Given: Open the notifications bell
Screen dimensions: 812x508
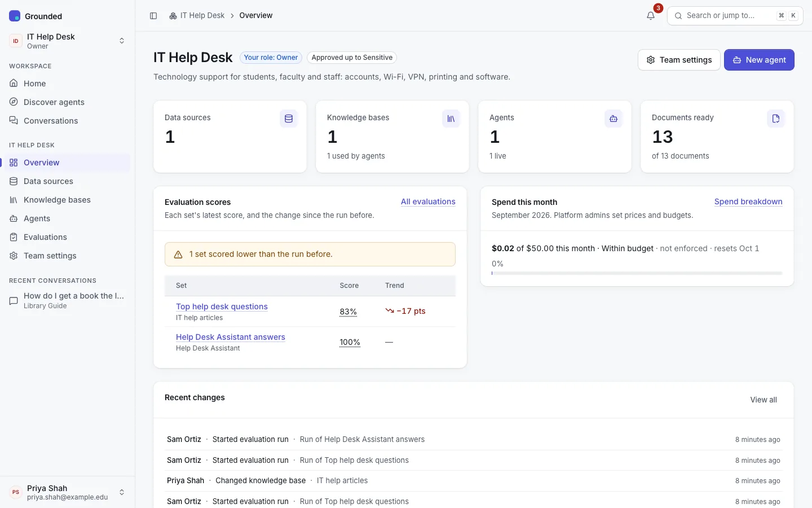Looking at the screenshot, I should pyautogui.click(x=651, y=16).
